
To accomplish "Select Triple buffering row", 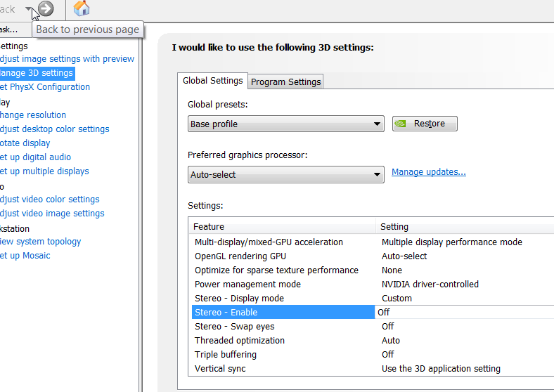I will pyautogui.click(x=373, y=355).
